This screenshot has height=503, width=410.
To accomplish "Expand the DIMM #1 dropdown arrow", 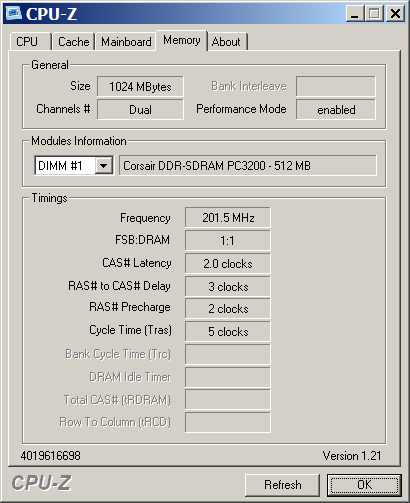I will 103,165.
